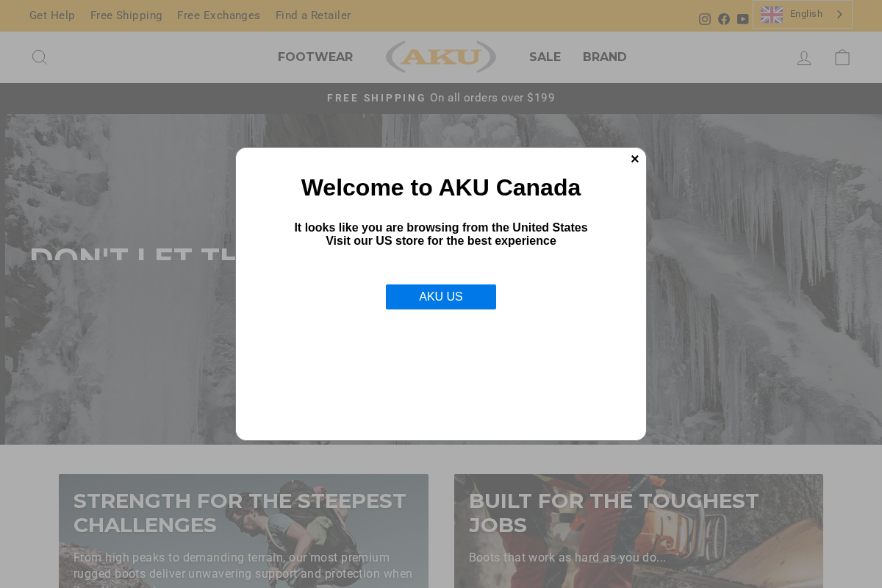The height and width of the screenshot is (588, 882).
Task: Click the AKU logo
Action: 440,55
